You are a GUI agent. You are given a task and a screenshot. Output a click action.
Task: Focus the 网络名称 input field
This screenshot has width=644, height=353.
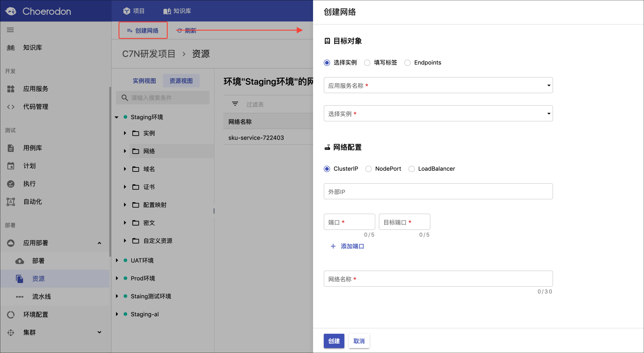coord(438,279)
